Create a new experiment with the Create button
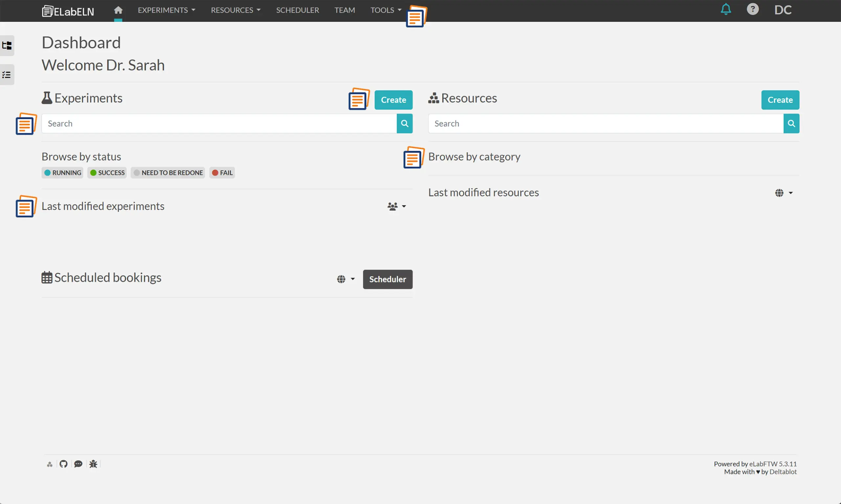 click(x=393, y=100)
